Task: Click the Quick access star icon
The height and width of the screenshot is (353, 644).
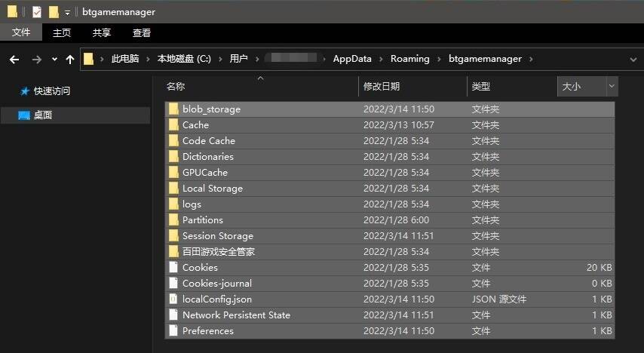Action: [24, 91]
